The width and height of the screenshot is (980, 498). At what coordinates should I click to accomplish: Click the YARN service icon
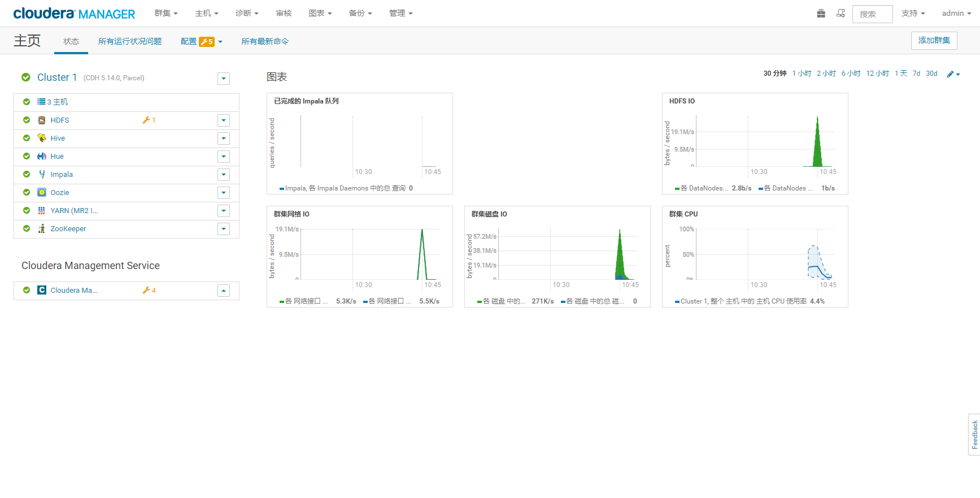42,210
